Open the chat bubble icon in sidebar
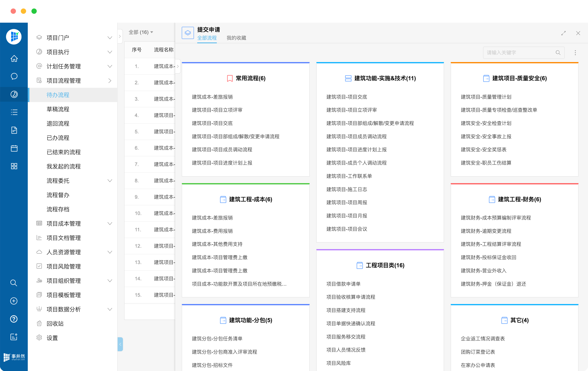 14,76
